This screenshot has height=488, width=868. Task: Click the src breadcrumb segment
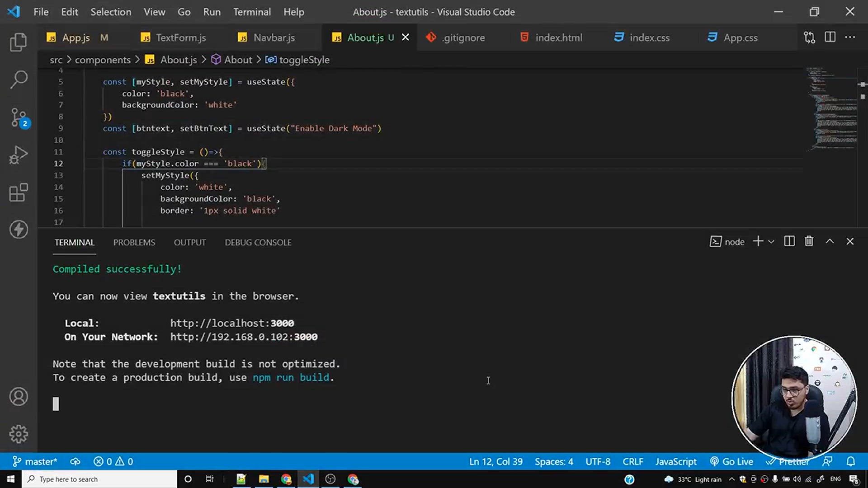pos(56,60)
